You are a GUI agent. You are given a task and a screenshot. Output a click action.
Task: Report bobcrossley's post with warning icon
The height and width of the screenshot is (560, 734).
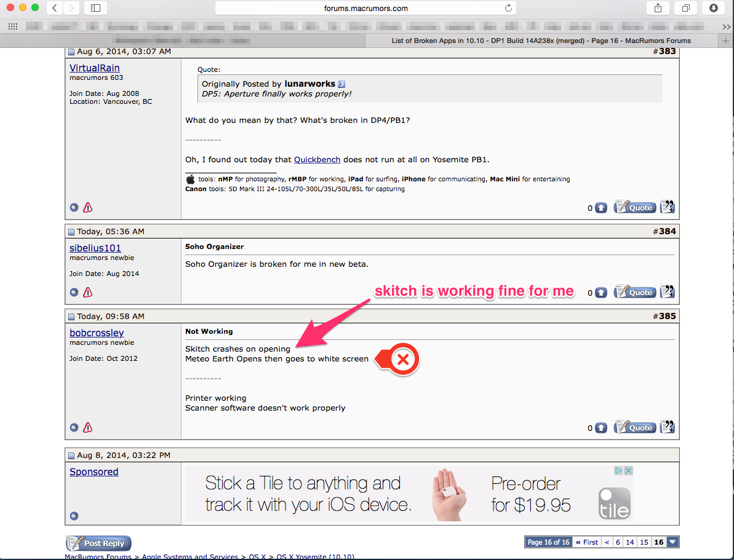coord(87,427)
